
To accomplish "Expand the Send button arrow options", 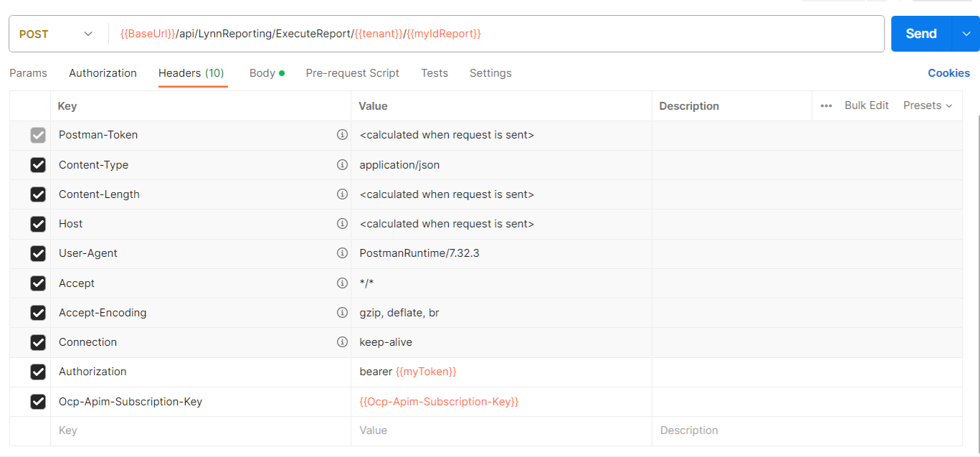I will 965,34.
